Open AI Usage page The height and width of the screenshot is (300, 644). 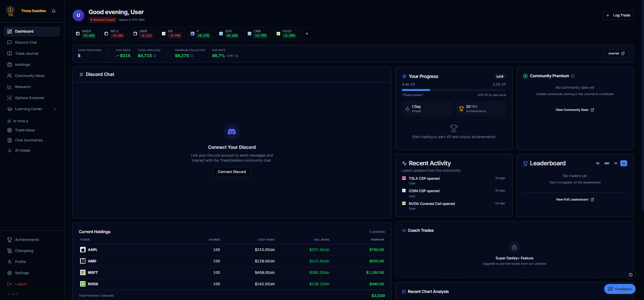[x=32, y=151]
